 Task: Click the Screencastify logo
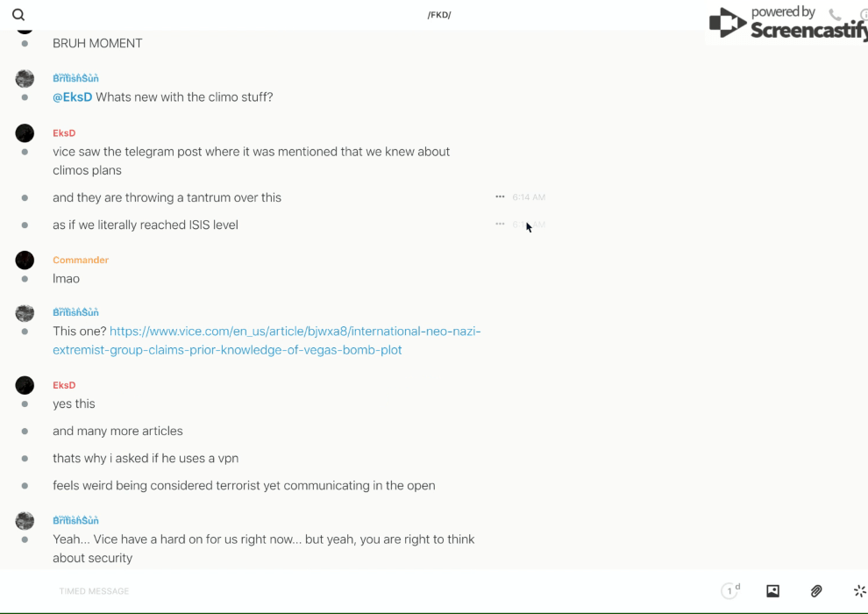click(786, 23)
